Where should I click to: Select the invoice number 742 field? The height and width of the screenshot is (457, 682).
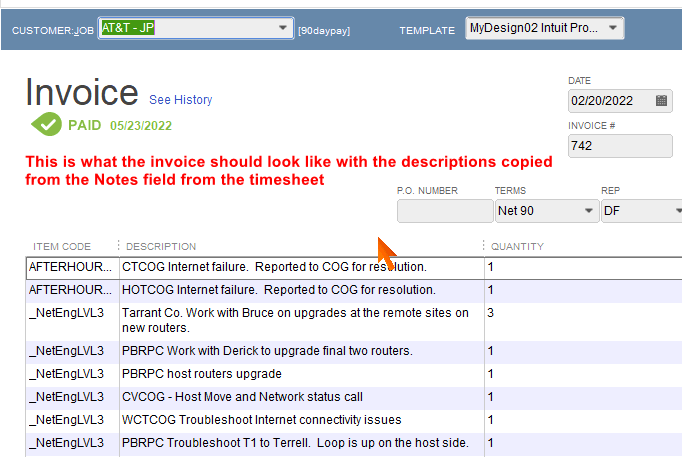point(620,146)
